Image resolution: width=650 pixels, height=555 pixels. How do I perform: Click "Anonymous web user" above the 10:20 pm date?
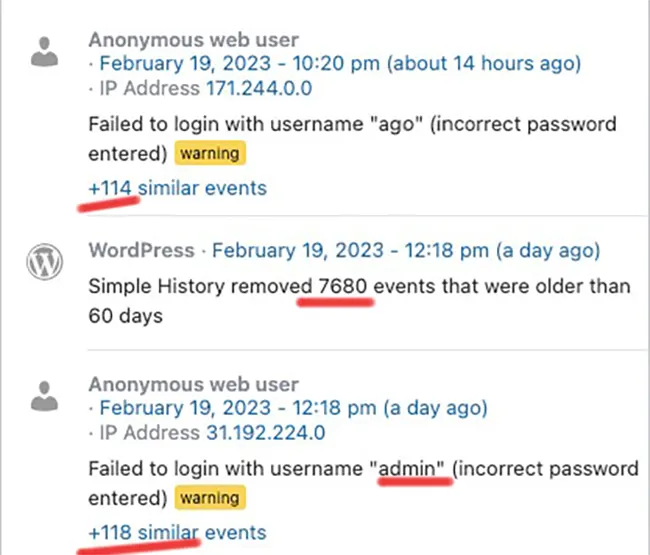(194, 40)
